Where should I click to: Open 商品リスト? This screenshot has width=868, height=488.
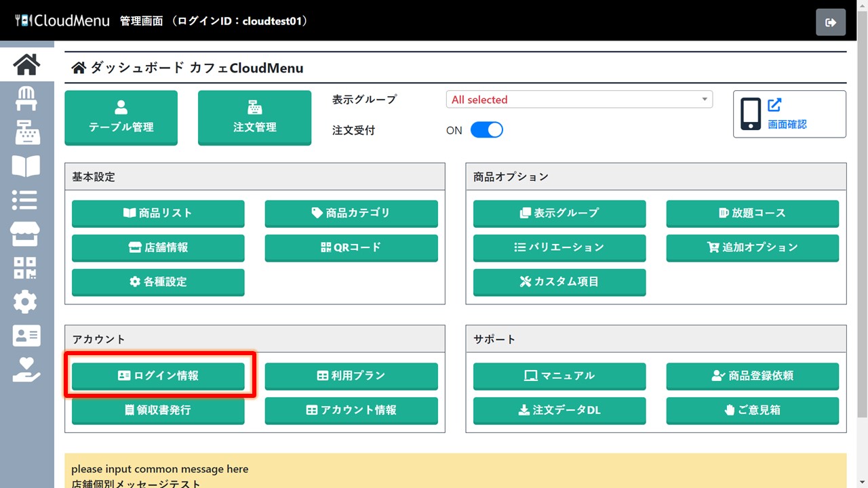[158, 213]
